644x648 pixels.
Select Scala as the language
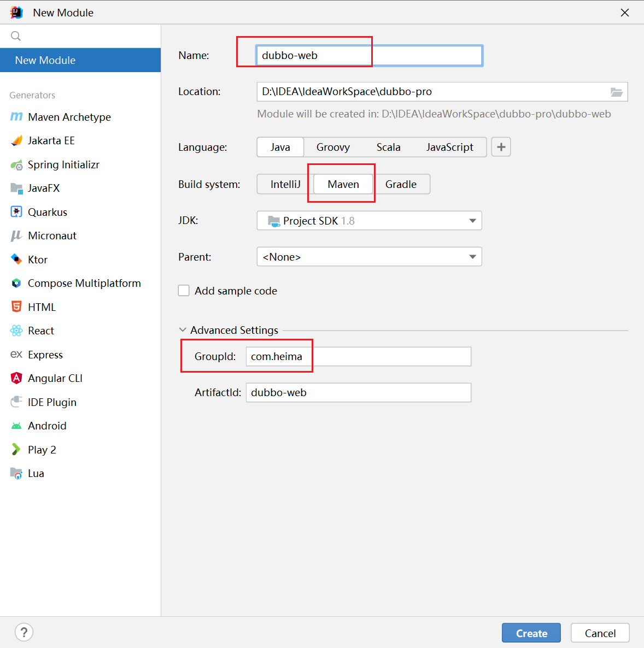tap(388, 147)
